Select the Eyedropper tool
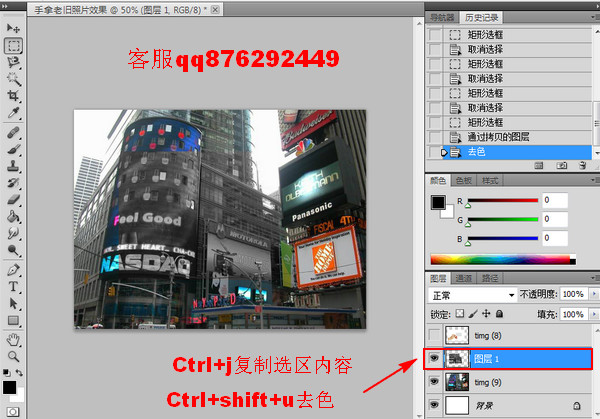Viewport: 600px width, 419px height. tap(13, 113)
